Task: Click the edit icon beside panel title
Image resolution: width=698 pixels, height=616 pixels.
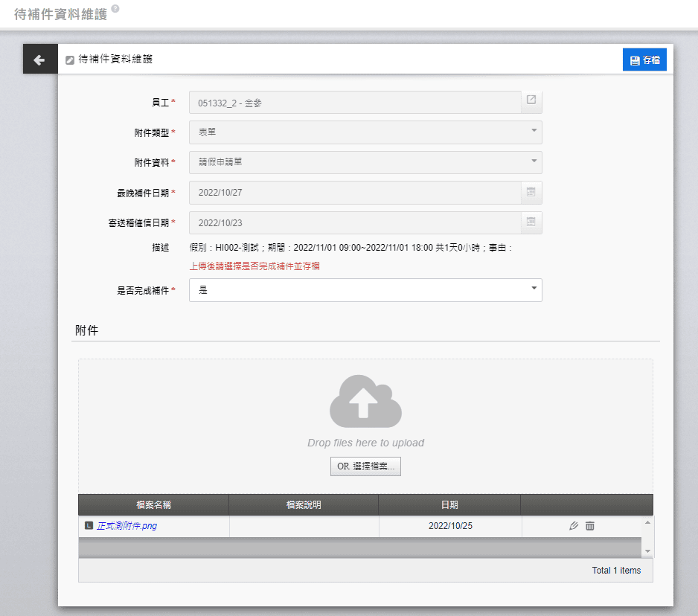Action: [70, 60]
